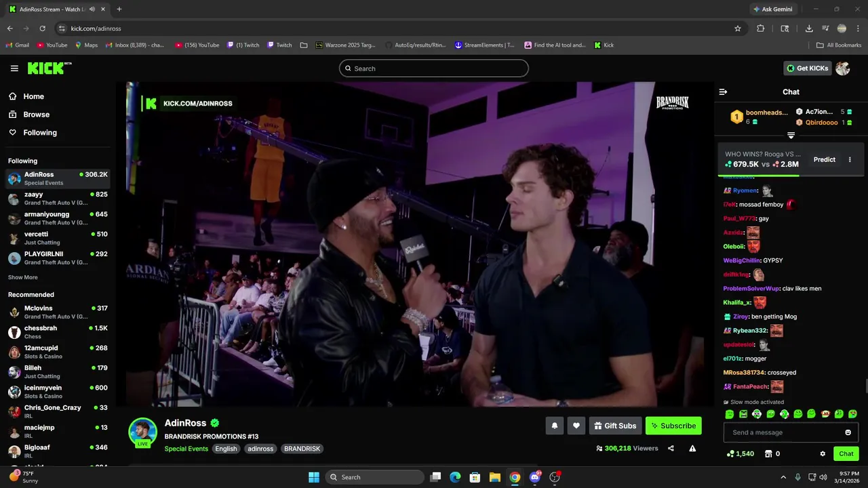Open the unnamed bookmark folder in the bookmarks bar
The image size is (868, 488).
coord(304,45)
